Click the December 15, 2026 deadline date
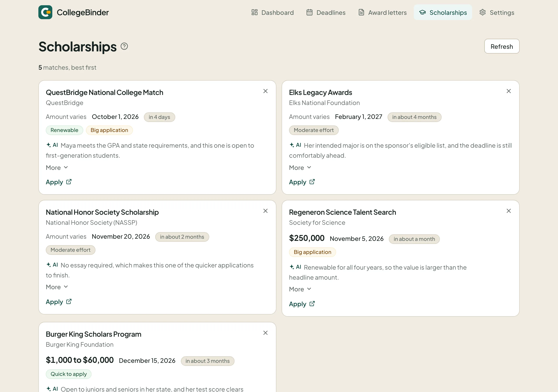The width and height of the screenshot is (558, 392). pyautogui.click(x=147, y=361)
